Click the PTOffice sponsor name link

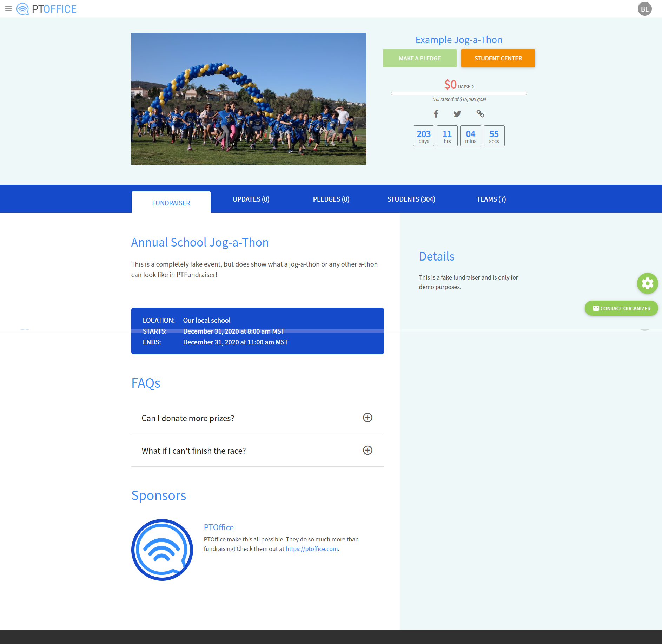(219, 527)
